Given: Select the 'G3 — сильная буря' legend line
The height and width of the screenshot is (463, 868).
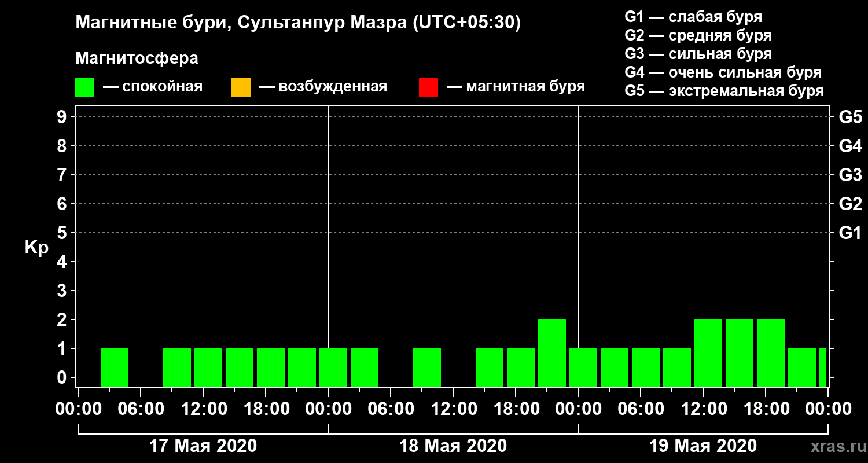Looking at the screenshot, I should (x=698, y=54).
